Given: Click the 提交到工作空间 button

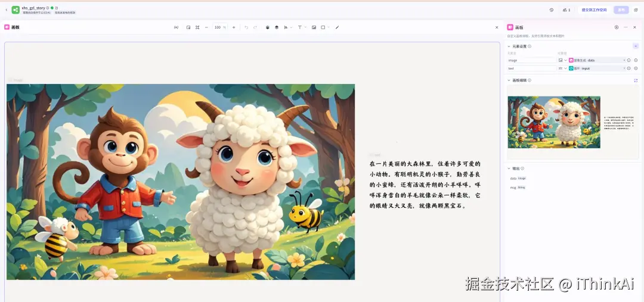Looking at the screenshot, I should [x=594, y=10].
